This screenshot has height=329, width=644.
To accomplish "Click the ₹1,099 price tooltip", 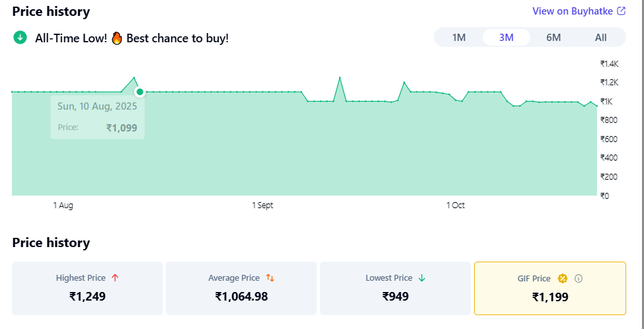I will pyautogui.click(x=97, y=118).
